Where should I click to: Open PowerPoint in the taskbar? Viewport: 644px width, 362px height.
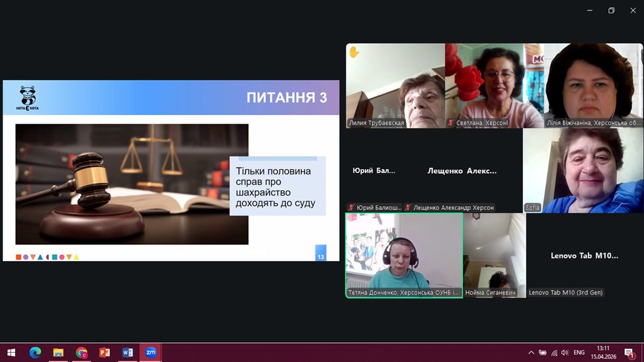(x=104, y=352)
